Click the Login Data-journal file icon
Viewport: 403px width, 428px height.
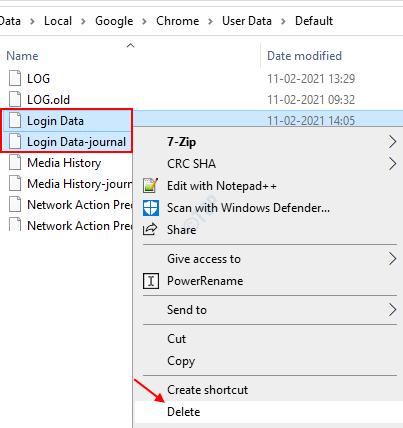click(x=15, y=142)
